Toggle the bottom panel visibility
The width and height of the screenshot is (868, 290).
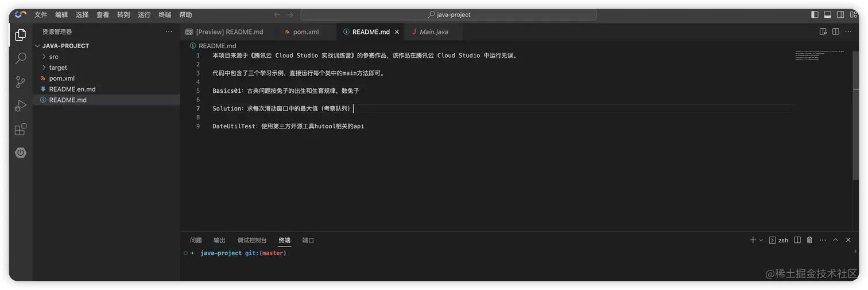(x=827, y=14)
